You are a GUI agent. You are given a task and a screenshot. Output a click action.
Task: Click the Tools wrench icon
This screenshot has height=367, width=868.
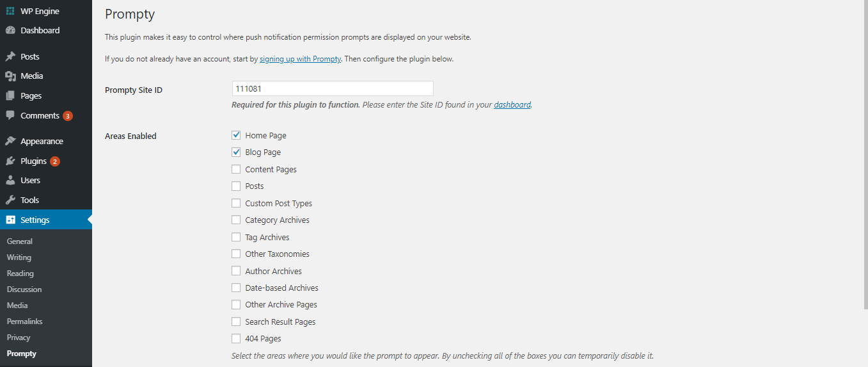tap(10, 200)
